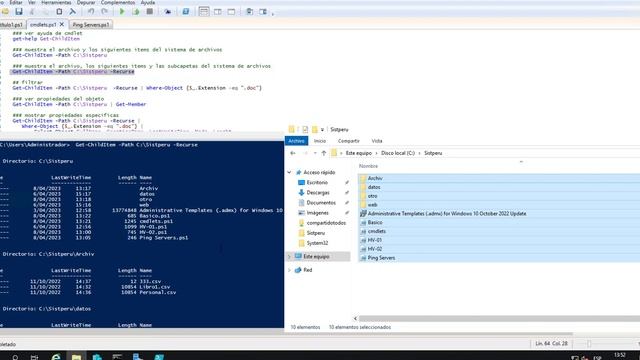Open the Complementos menu
Image resolution: width=640 pixels, height=360 pixels.
tap(118, 2)
